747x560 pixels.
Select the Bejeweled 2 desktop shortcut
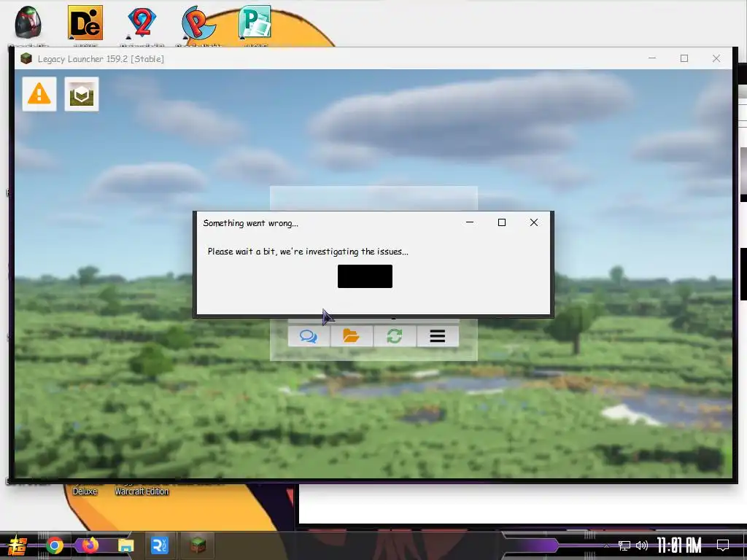[142, 23]
